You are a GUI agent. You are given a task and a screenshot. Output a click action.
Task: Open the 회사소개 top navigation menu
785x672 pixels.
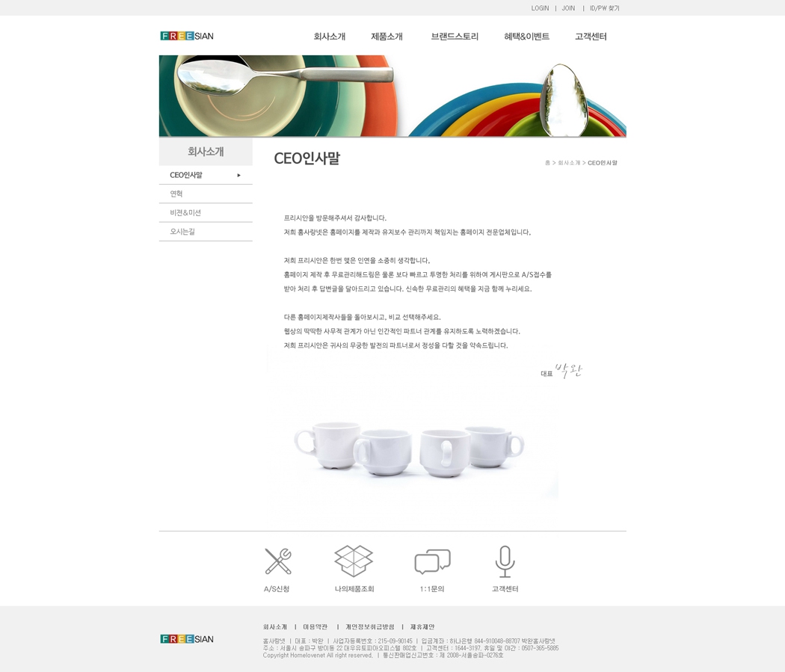[x=330, y=37]
